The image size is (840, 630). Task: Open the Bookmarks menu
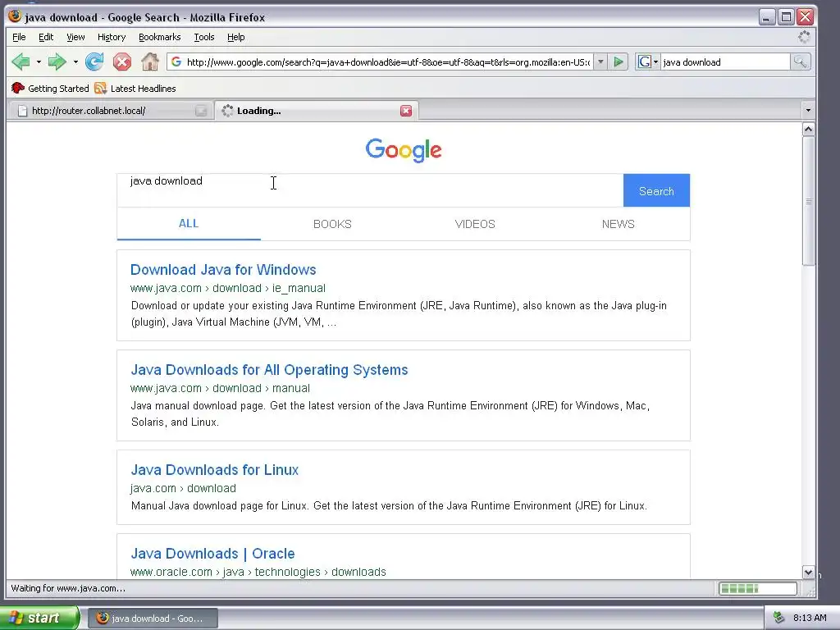pos(160,37)
